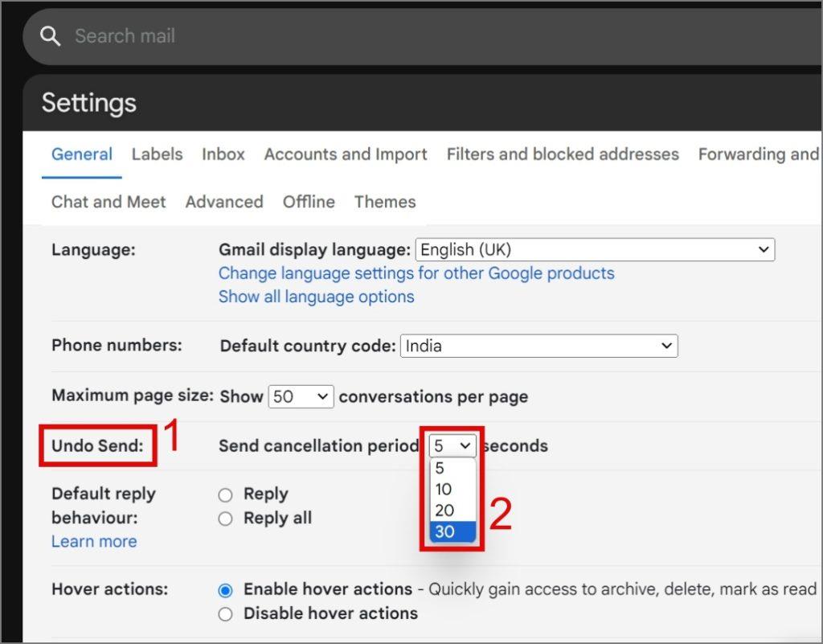Click the Phone numbers label

[x=117, y=346]
